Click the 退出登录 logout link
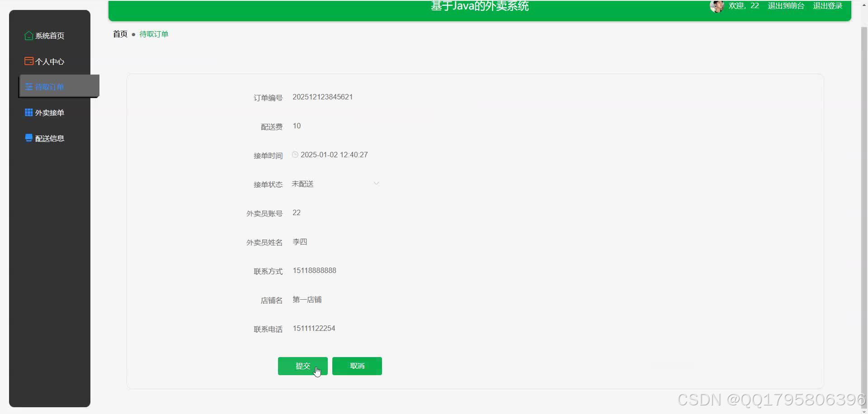 827,6
